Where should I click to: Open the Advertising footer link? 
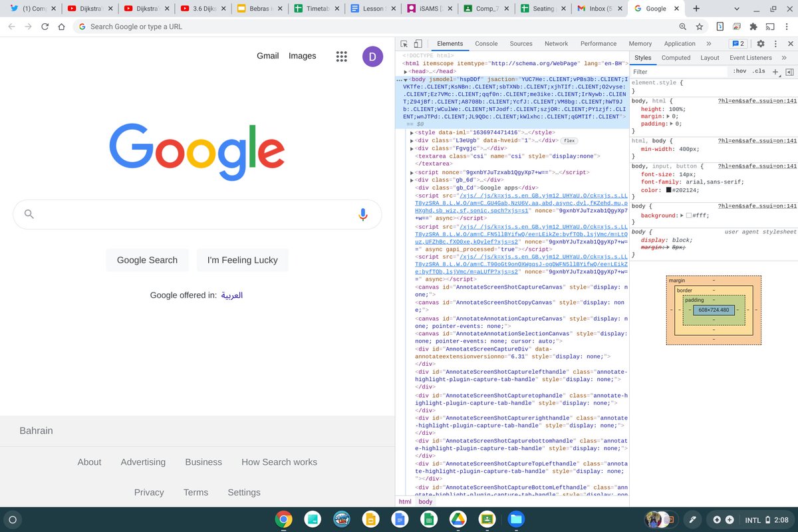click(x=143, y=462)
